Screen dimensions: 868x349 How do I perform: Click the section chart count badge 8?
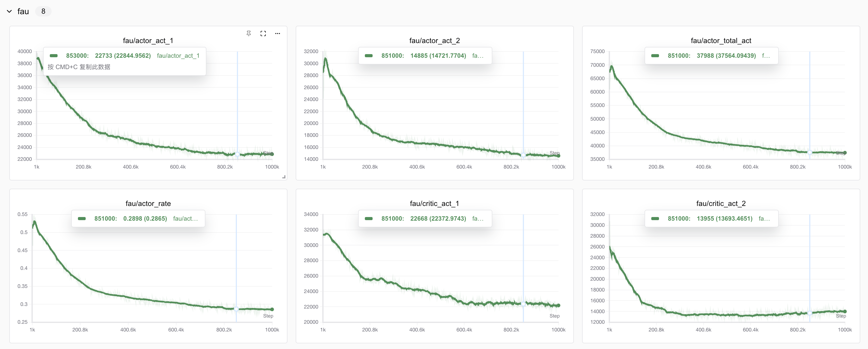(x=43, y=11)
